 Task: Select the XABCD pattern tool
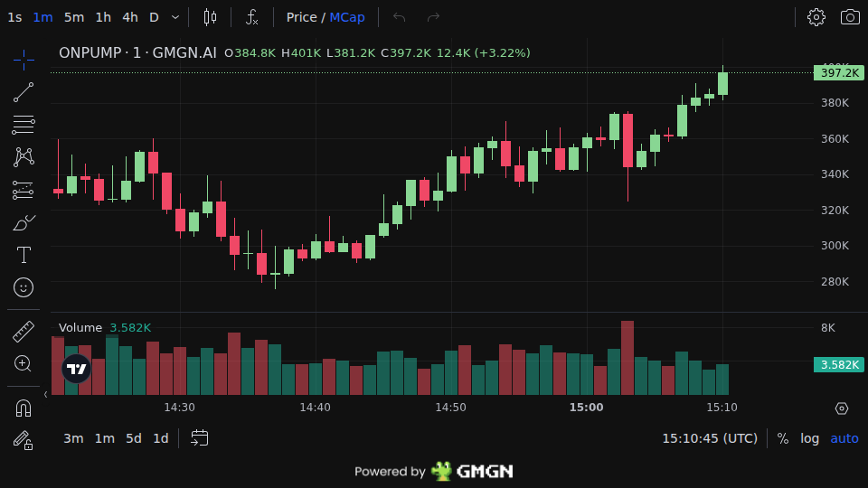pyautogui.click(x=24, y=157)
